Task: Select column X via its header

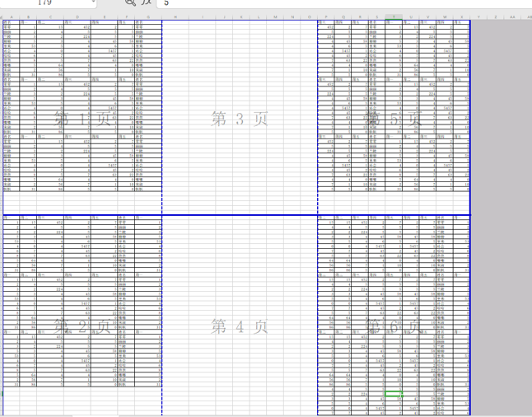Action: click(462, 17)
